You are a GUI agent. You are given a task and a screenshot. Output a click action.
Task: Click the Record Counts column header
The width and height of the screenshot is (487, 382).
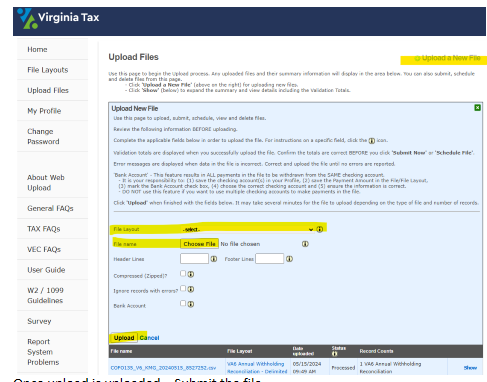click(x=376, y=351)
